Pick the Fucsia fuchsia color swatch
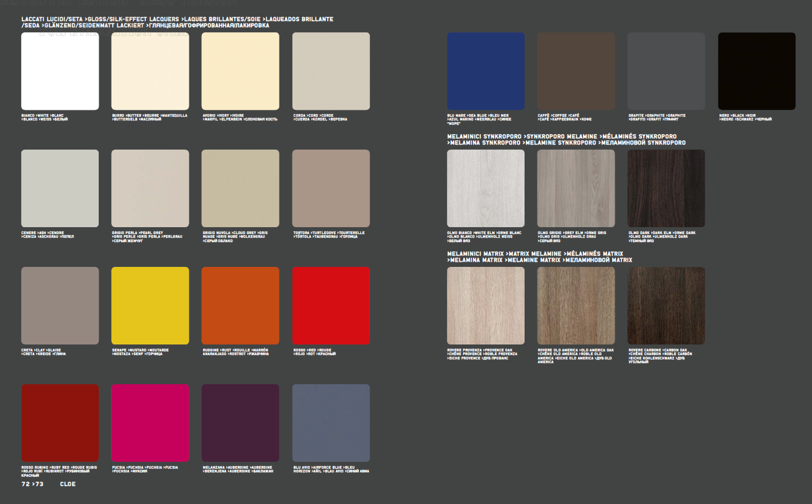The width and height of the screenshot is (812, 504). 150,423
